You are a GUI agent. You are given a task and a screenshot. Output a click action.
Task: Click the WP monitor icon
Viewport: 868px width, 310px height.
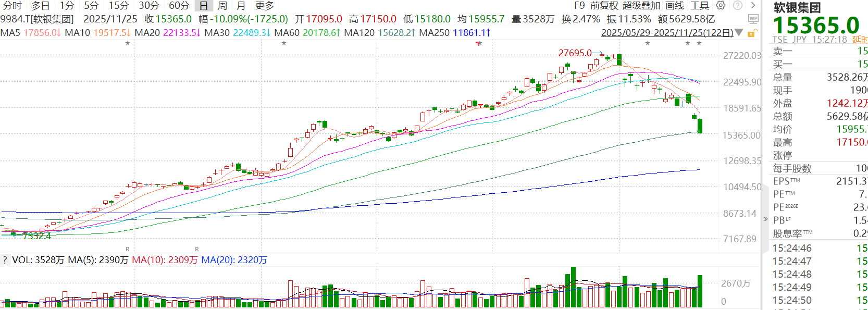(x=753, y=19)
